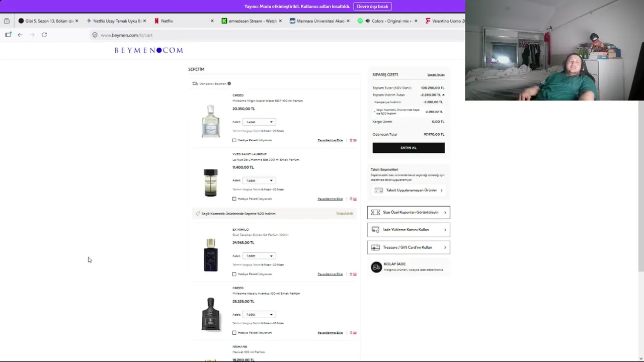Check gift package box for Ex Nihilo Blue Talisman
Screen dimensions: 644x362
(x=234, y=274)
